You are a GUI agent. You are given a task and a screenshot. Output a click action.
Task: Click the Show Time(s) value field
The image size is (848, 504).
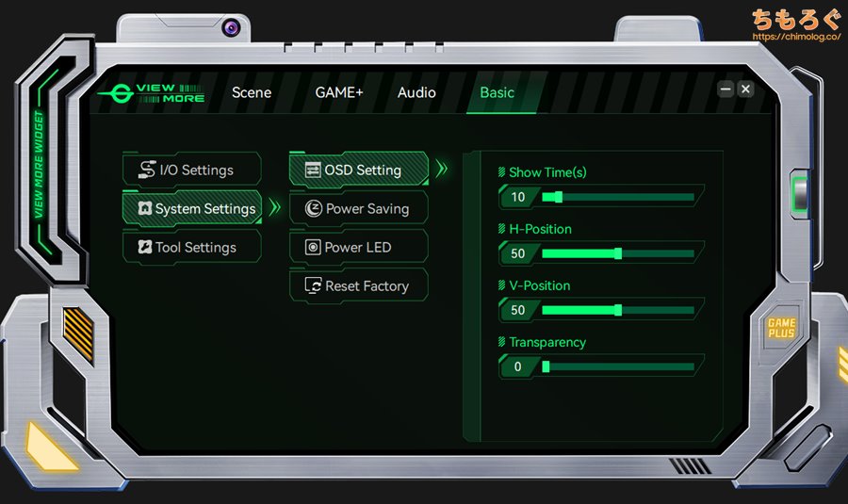tap(518, 198)
